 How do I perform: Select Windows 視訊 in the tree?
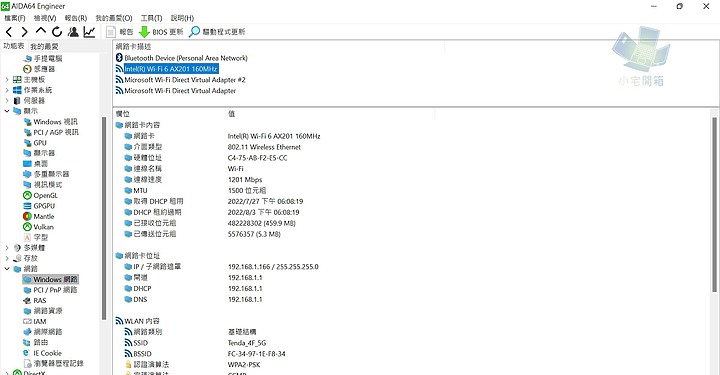point(51,122)
